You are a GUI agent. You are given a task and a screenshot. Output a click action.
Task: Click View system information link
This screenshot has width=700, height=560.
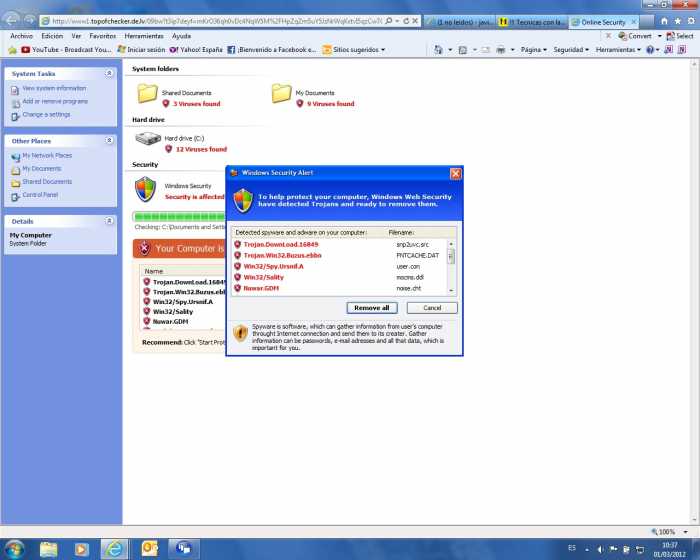(x=54, y=88)
